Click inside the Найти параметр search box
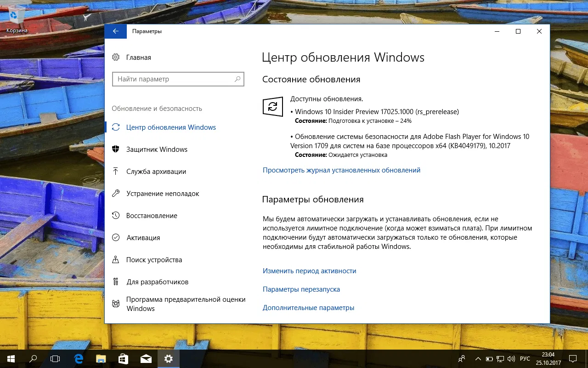Screen dimensions: 588x368 pyautogui.click(x=178, y=79)
